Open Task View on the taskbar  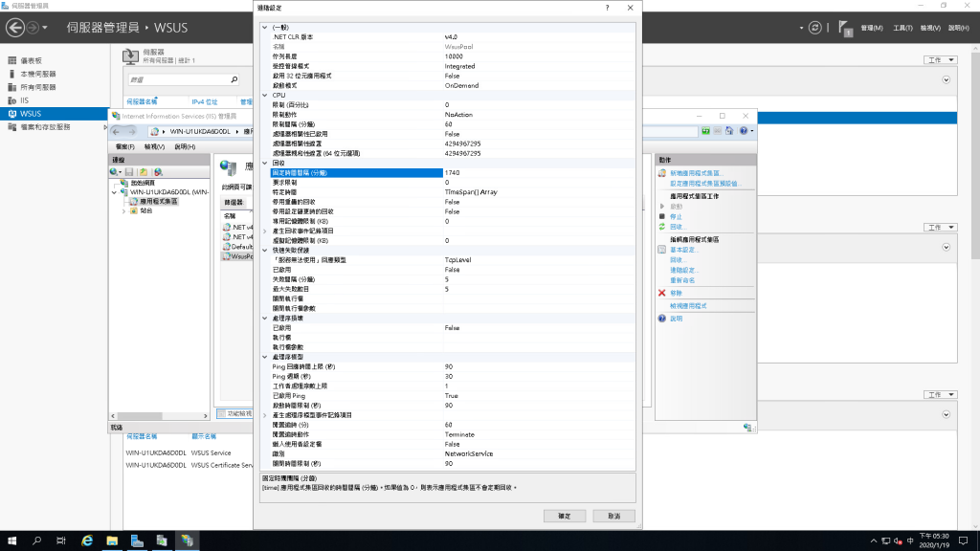(60, 540)
